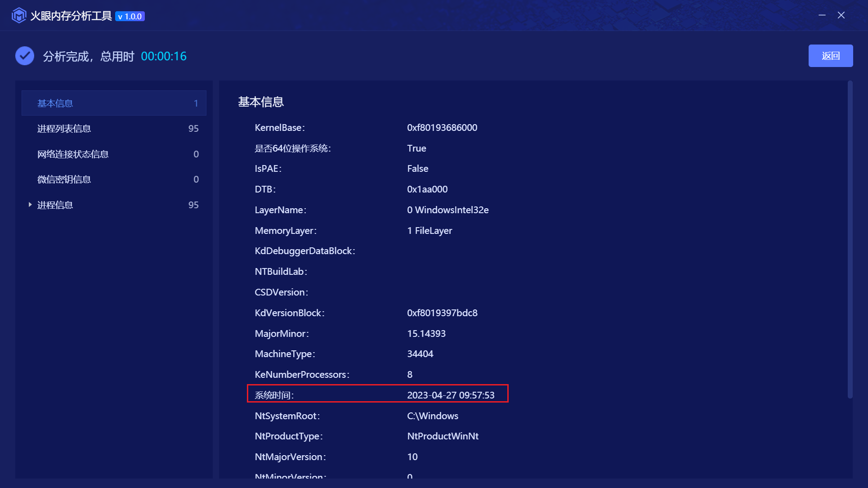Viewport: 868px width, 488px height.
Task: Click the count 95 beside 进程列表信息
Action: [x=193, y=129]
